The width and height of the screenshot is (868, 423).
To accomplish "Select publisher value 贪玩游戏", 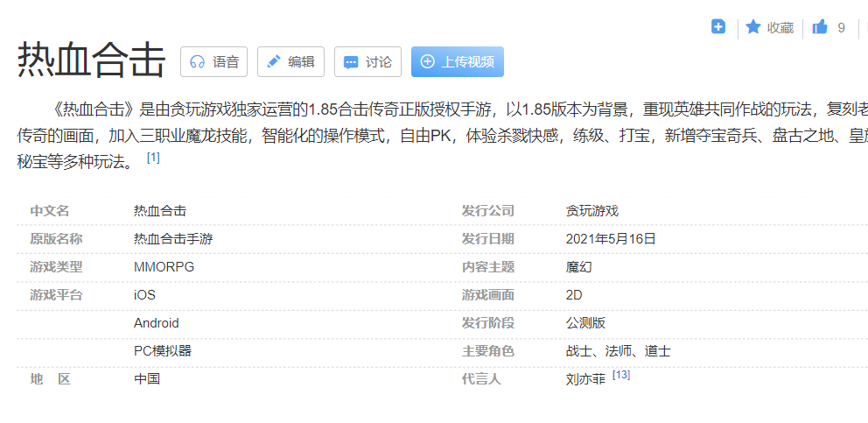I will point(591,211).
